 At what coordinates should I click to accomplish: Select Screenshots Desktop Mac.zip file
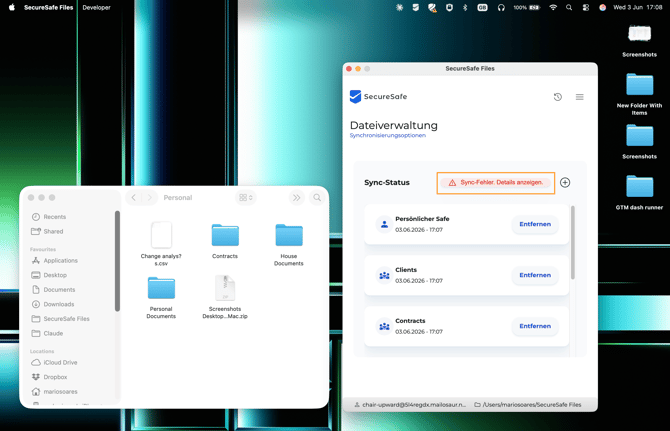click(x=225, y=297)
